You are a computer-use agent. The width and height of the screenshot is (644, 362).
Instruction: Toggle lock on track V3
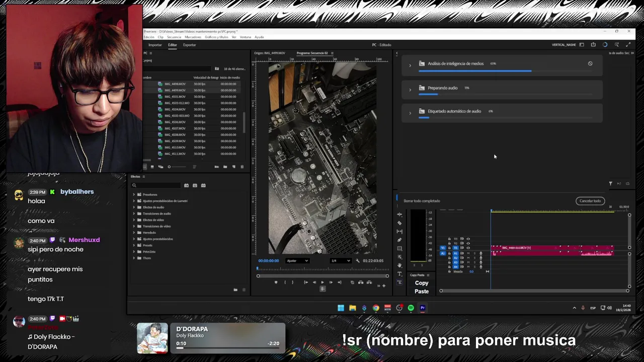pyautogui.click(x=449, y=239)
